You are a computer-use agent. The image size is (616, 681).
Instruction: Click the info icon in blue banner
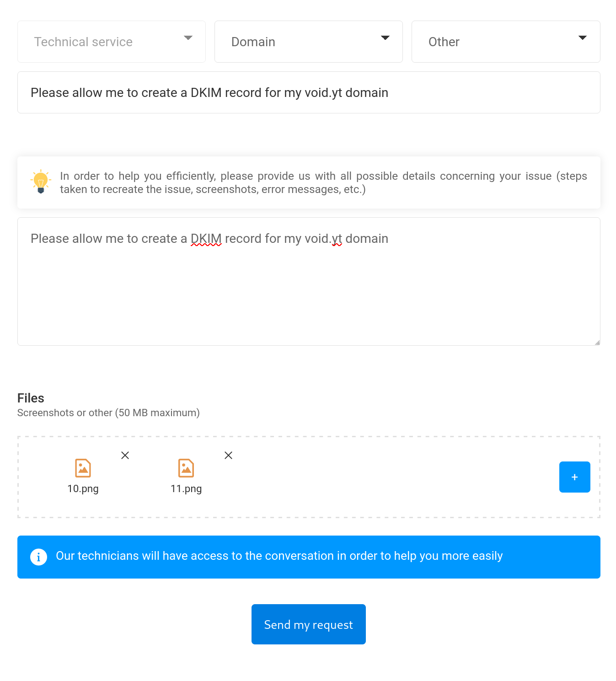pos(38,557)
